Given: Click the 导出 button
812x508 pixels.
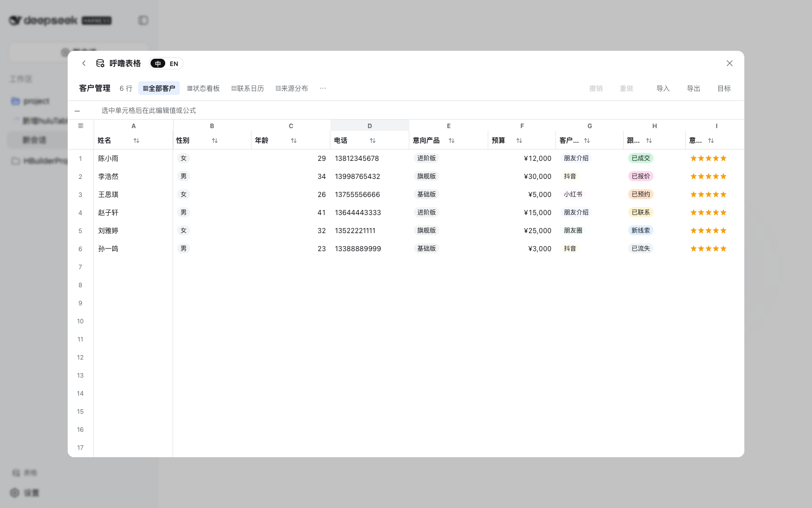Looking at the screenshot, I should click(694, 88).
